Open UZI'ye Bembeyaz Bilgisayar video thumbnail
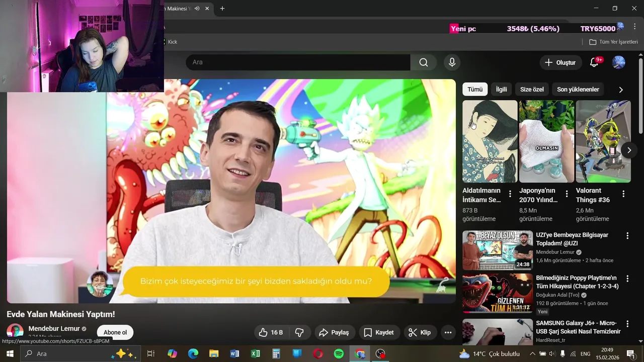The image size is (644, 362). click(x=498, y=250)
